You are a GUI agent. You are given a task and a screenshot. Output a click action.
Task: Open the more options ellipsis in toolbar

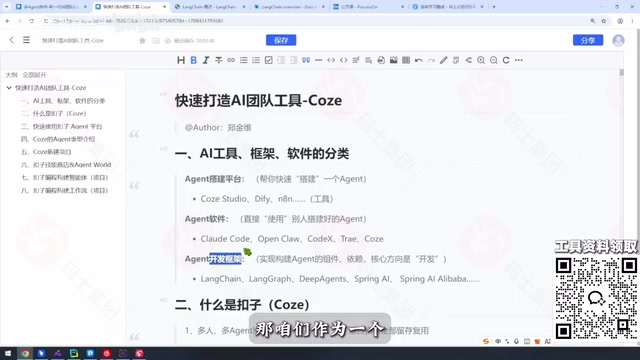pyautogui.click(x=519, y=60)
